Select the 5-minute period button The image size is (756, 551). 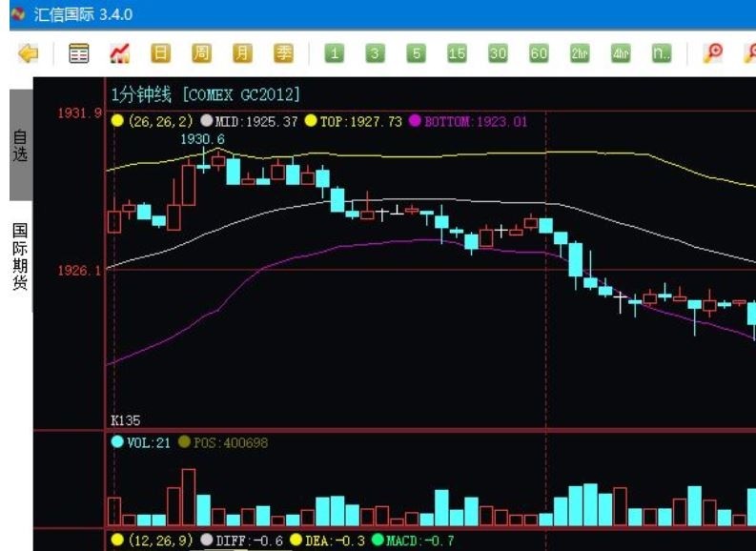[416, 53]
